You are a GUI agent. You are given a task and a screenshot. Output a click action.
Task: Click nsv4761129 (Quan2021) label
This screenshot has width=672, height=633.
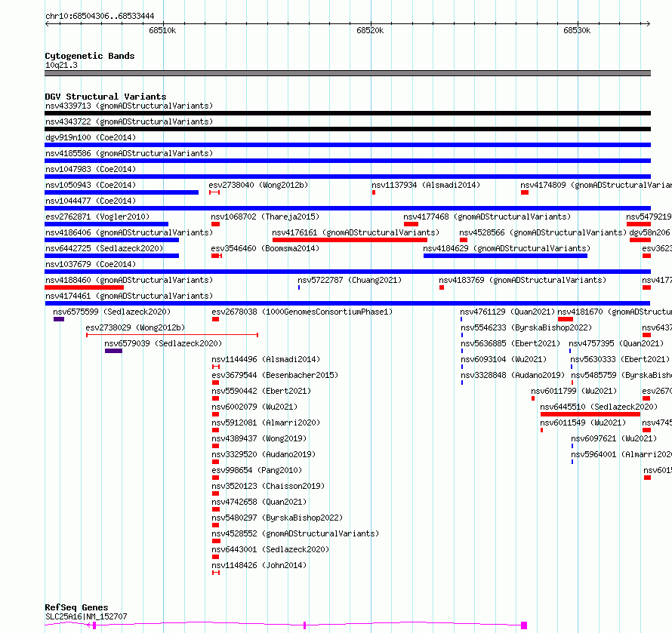tap(507, 312)
